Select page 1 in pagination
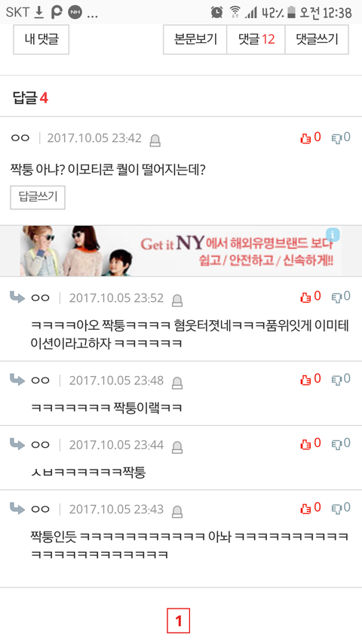The height and width of the screenshot is (644, 362). [179, 621]
